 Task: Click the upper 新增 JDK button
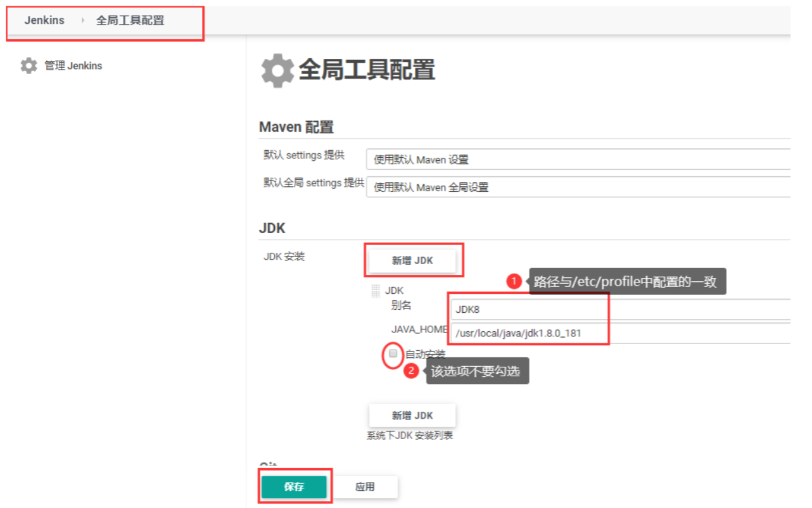(x=412, y=260)
